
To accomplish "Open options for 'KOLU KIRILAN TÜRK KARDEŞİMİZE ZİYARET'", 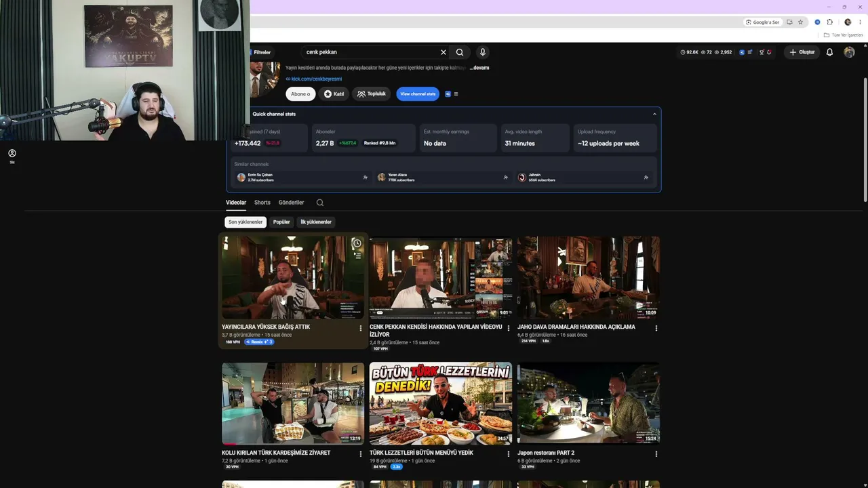I will [361, 454].
